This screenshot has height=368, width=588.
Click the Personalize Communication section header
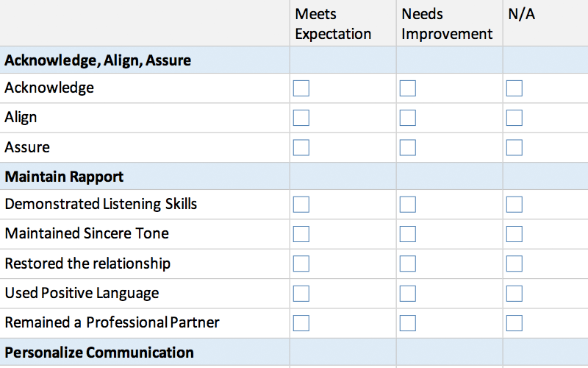pos(99,353)
